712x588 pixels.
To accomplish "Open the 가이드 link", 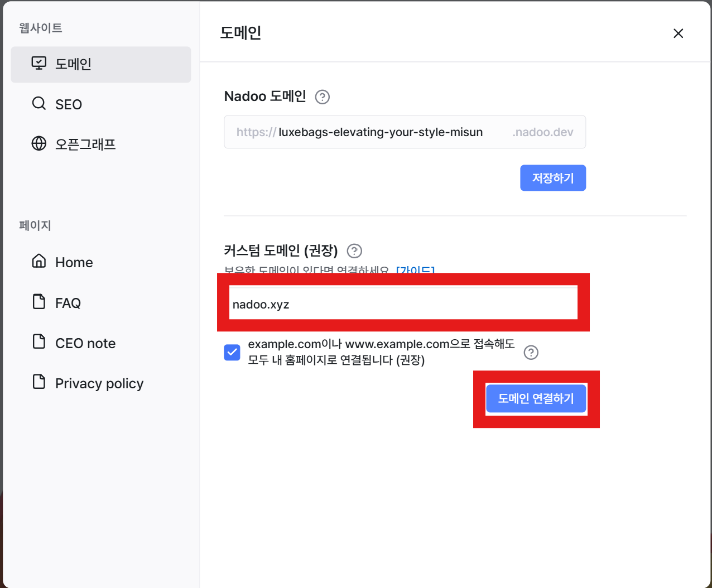I will [x=415, y=271].
